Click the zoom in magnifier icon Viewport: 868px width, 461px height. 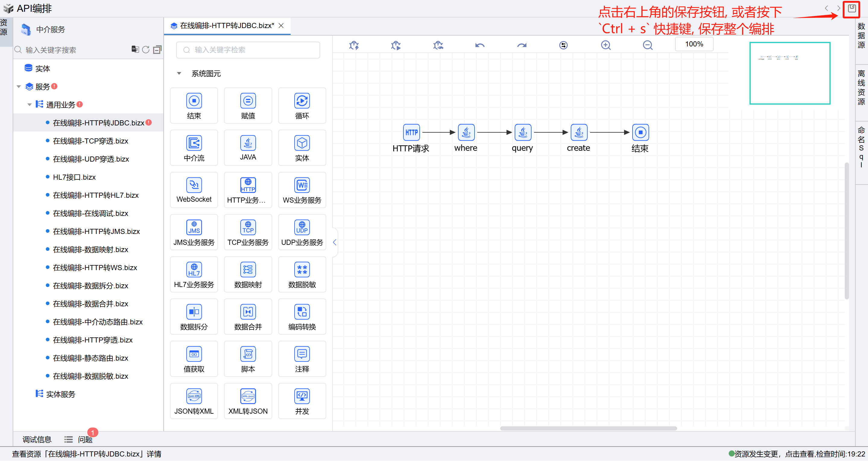(605, 45)
